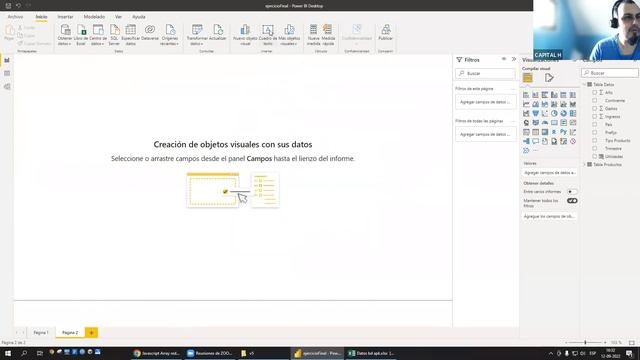This screenshot has height=360, width=640.
Task: Click the Nueva medida button
Action: 313,35
